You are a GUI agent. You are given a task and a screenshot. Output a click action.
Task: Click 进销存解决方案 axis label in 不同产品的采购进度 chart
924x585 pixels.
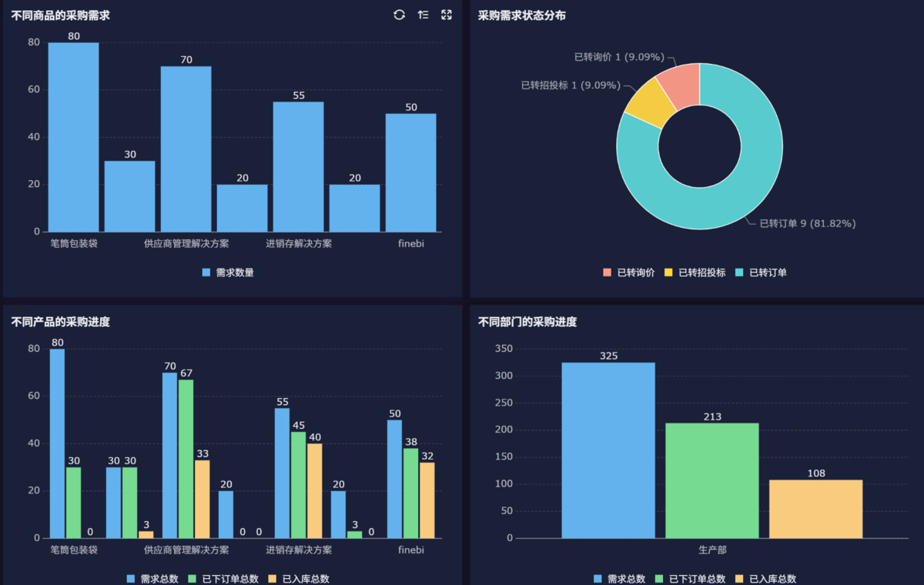coord(299,550)
